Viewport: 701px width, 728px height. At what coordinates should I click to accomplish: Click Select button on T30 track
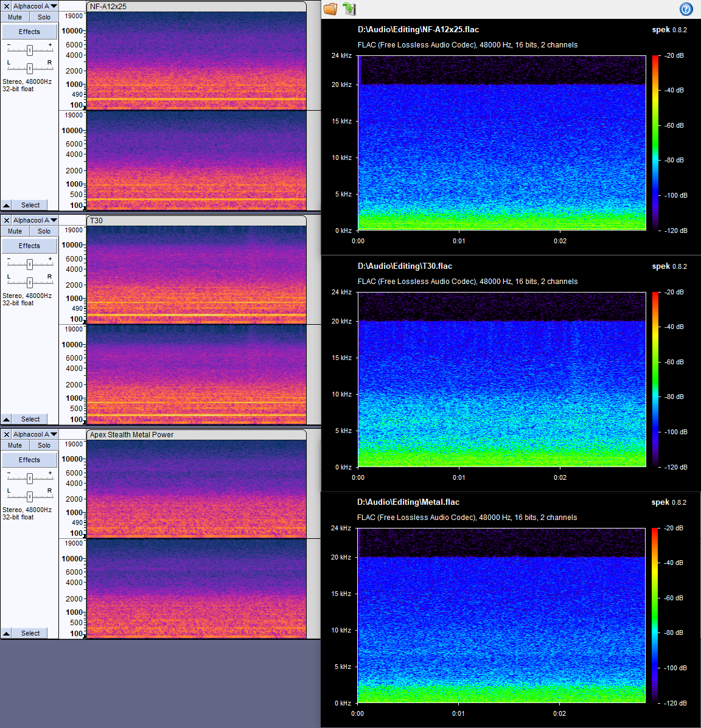click(x=30, y=419)
